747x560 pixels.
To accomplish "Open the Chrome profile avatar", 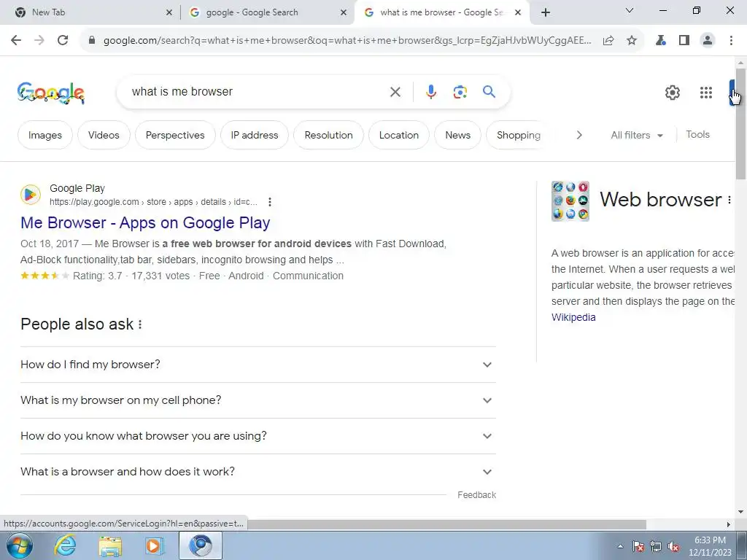I will (708, 41).
